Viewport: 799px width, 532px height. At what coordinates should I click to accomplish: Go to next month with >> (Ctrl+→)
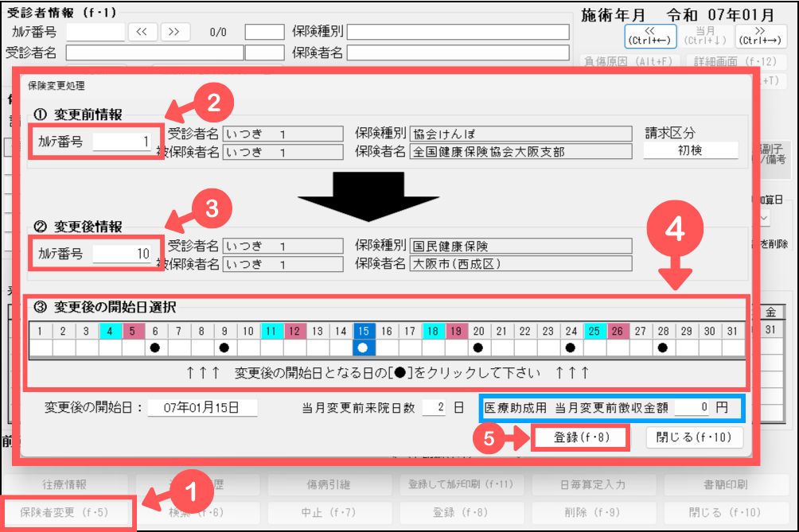[759, 36]
